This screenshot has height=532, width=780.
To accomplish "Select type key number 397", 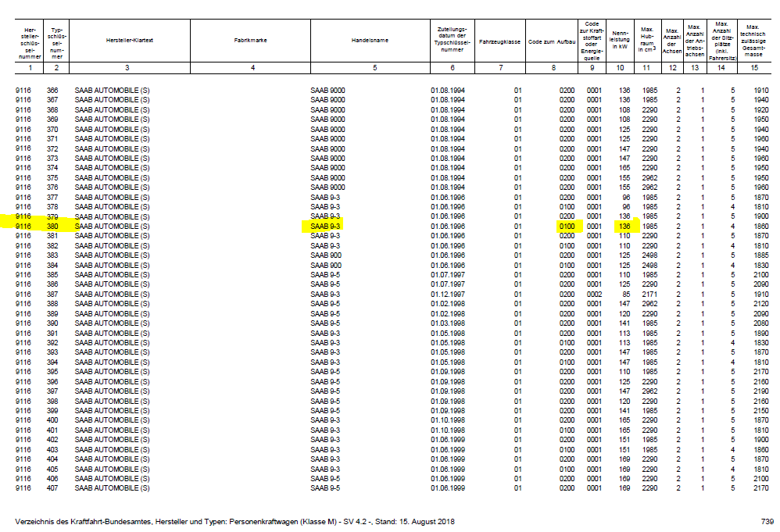I will pyautogui.click(x=52, y=391).
